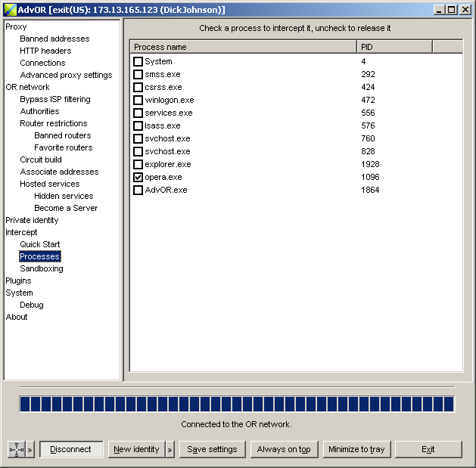Screen dimensions: 476x468
Task: Click the Disconnect button
Action: (71, 449)
